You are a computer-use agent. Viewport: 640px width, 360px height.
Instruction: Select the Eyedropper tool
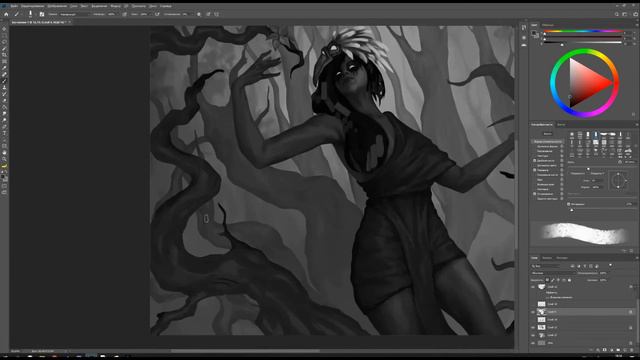[4, 68]
